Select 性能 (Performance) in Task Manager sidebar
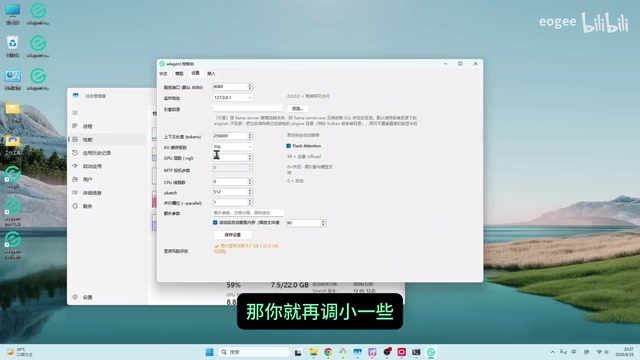This screenshot has width=640, height=360. pos(106,140)
